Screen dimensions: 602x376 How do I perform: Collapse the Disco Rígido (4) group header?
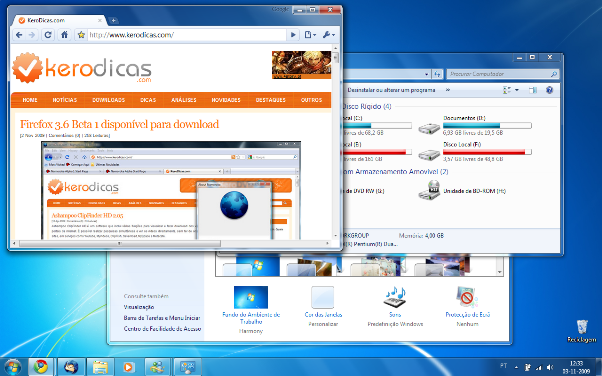(367, 106)
